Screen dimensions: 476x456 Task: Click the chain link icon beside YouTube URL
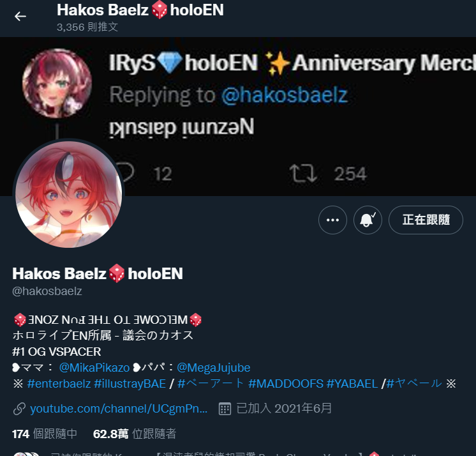point(19,409)
